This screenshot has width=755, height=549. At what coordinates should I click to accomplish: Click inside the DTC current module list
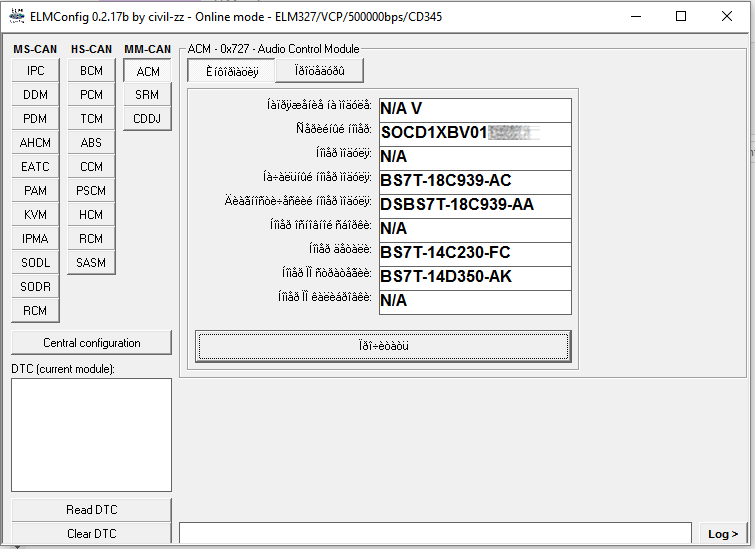pos(92,434)
